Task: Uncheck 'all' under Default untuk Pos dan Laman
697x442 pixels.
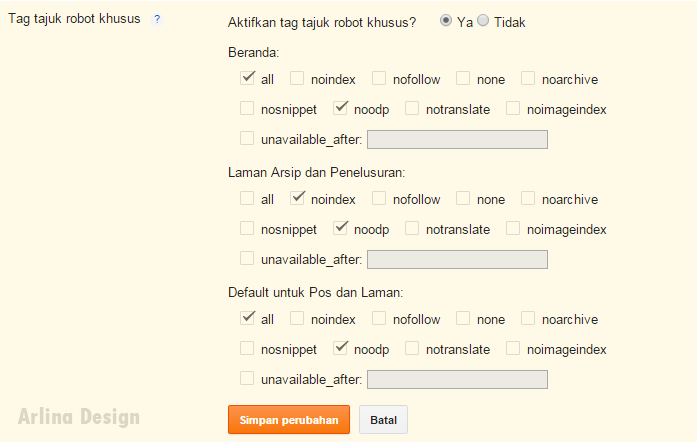Action: click(x=247, y=318)
